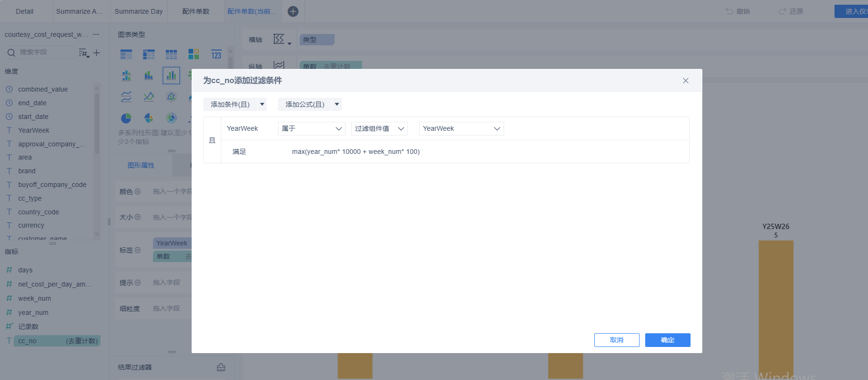Select the days measure field

25,270
